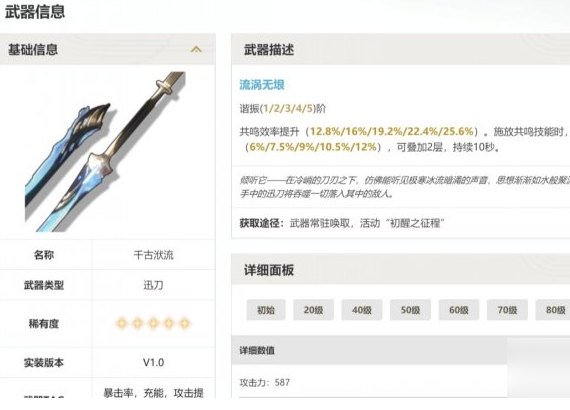The image size is (570, 410).
Task: Click the 获取途径 acquisition text
Action: [x=342, y=223]
